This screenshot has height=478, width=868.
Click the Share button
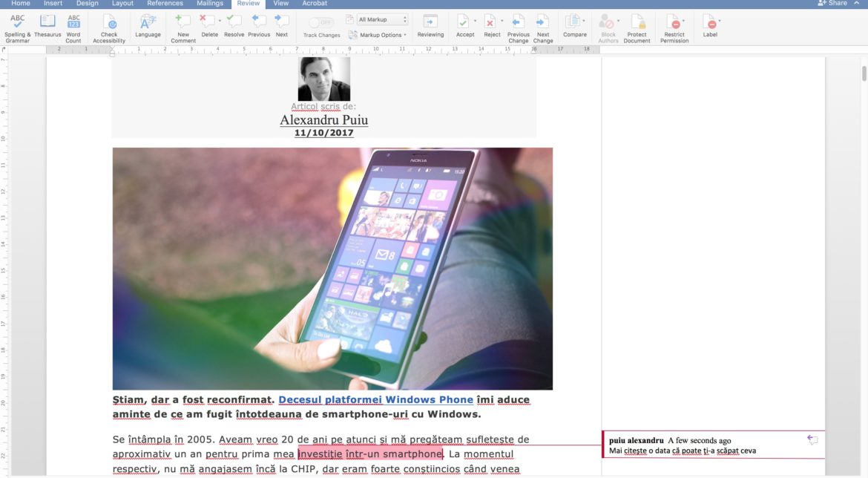[x=832, y=3]
